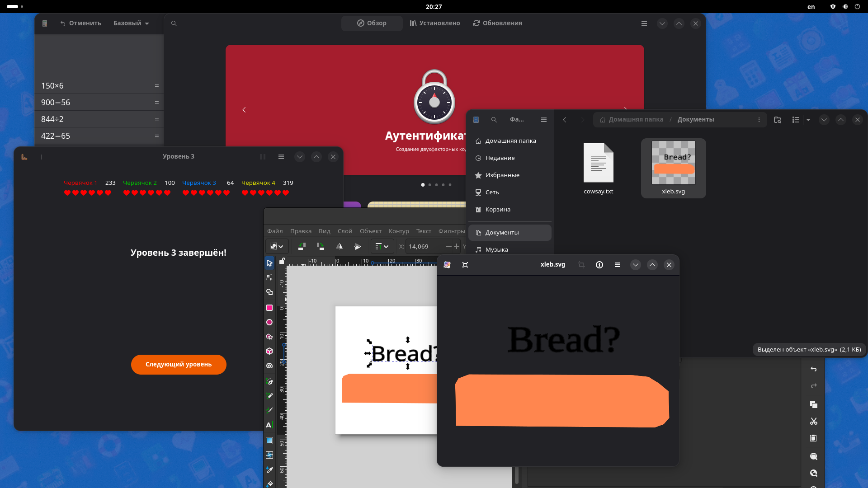Open the Фильтры menu
Image resolution: width=868 pixels, height=488 pixels.
451,231
